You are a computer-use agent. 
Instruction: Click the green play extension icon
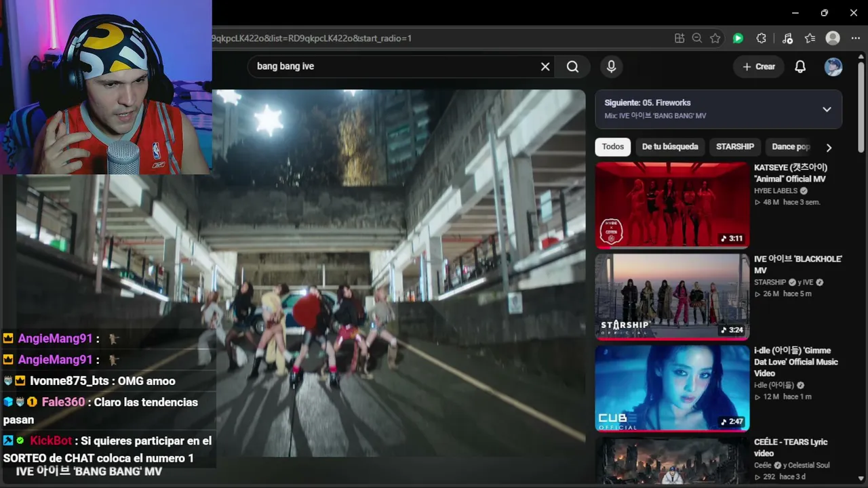[x=738, y=39]
